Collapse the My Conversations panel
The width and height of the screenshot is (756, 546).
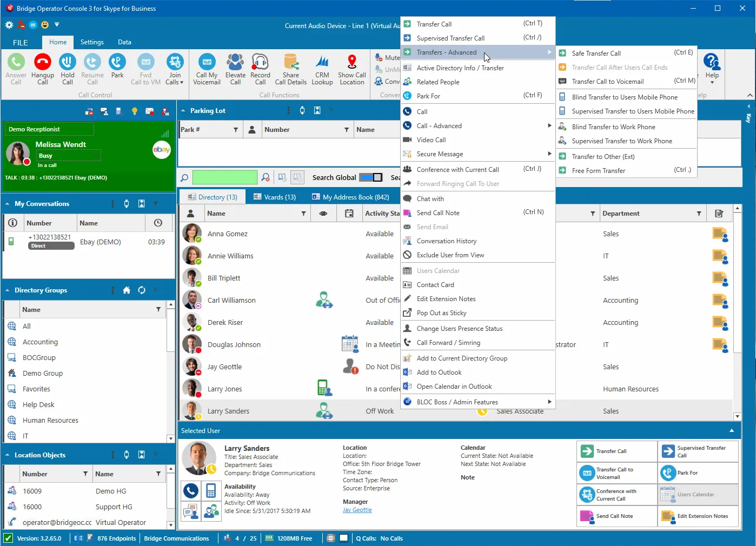(8, 204)
